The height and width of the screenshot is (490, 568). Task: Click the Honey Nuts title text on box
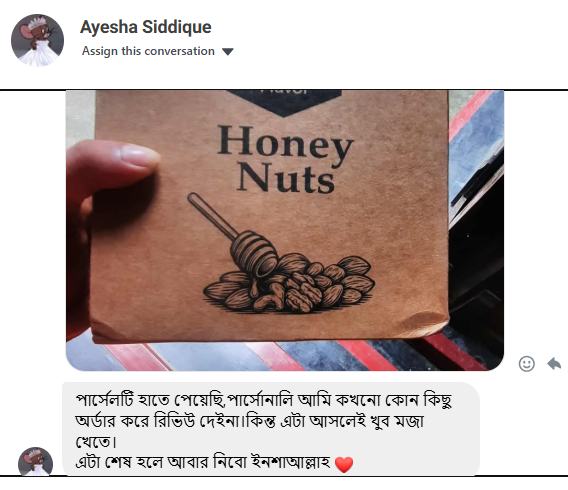(285, 159)
